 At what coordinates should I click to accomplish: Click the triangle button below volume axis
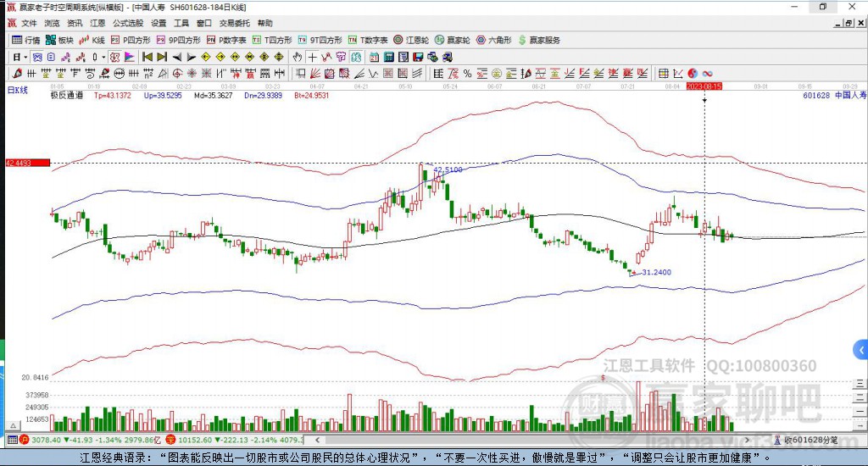(14, 425)
